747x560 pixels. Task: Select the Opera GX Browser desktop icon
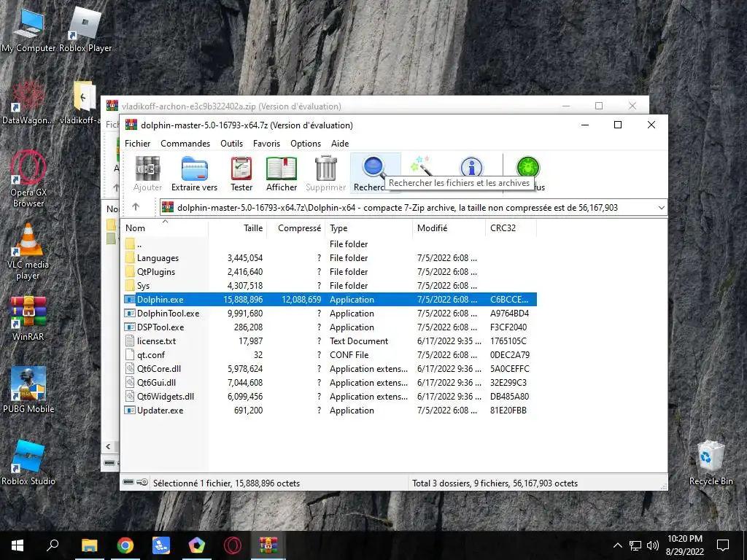(x=28, y=179)
